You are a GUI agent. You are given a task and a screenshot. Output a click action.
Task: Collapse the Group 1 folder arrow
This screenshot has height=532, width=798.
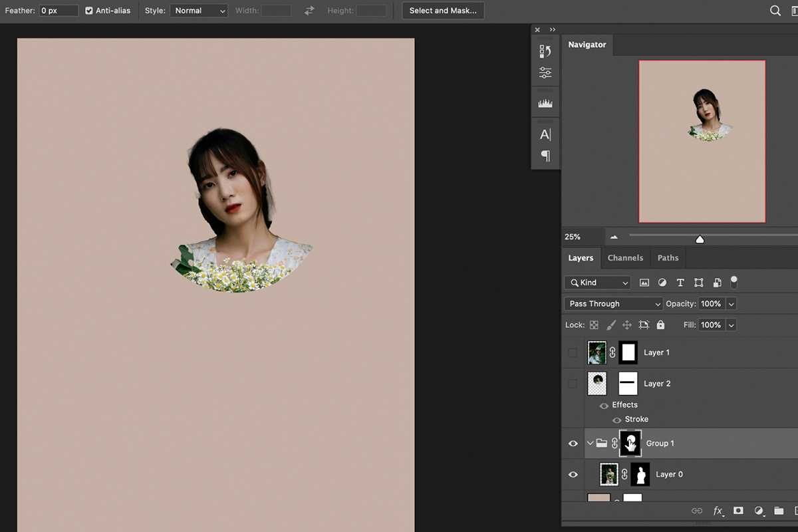click(x=590, y=444)
